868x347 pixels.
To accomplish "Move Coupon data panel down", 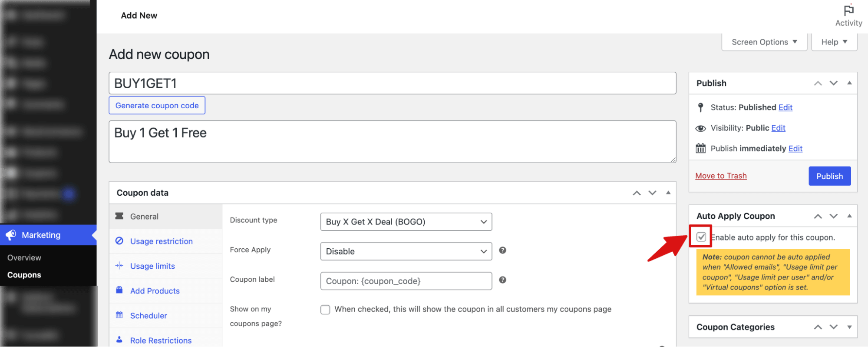I will point(652,193).
